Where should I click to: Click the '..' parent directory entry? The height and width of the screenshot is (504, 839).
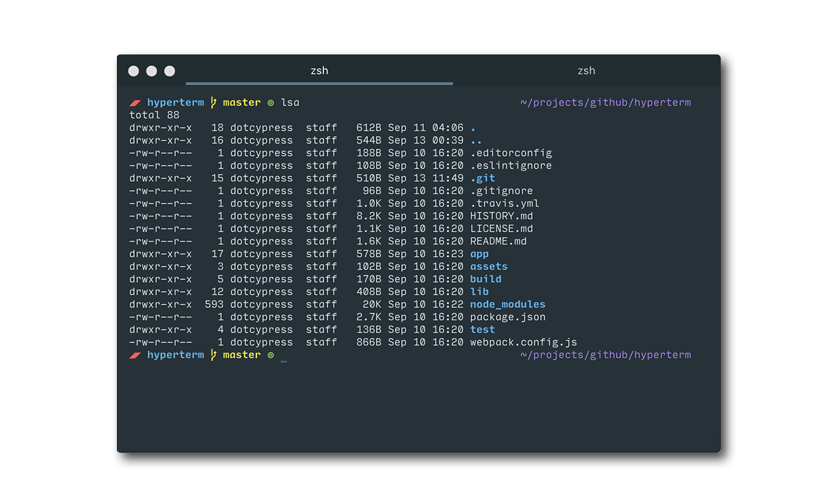coord(476,142)
